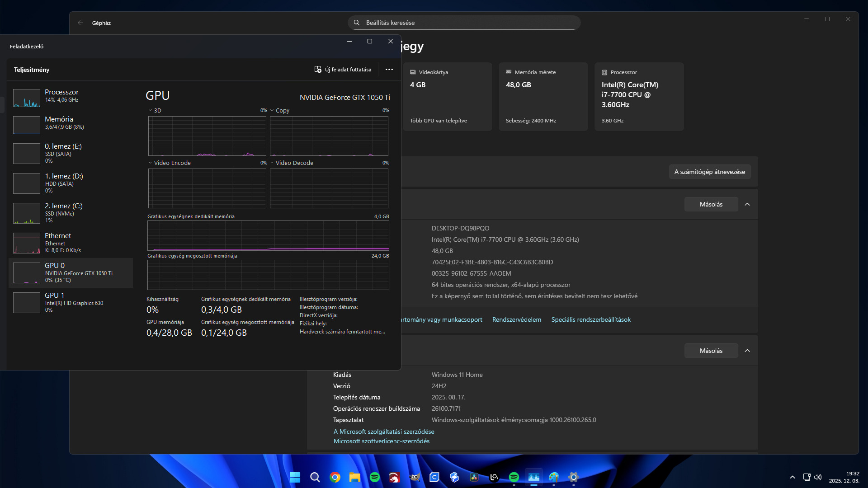Open Speciális rendszerbeállítások link
The width and height of the screenshot is (868, 488).
tap(591, 319)
